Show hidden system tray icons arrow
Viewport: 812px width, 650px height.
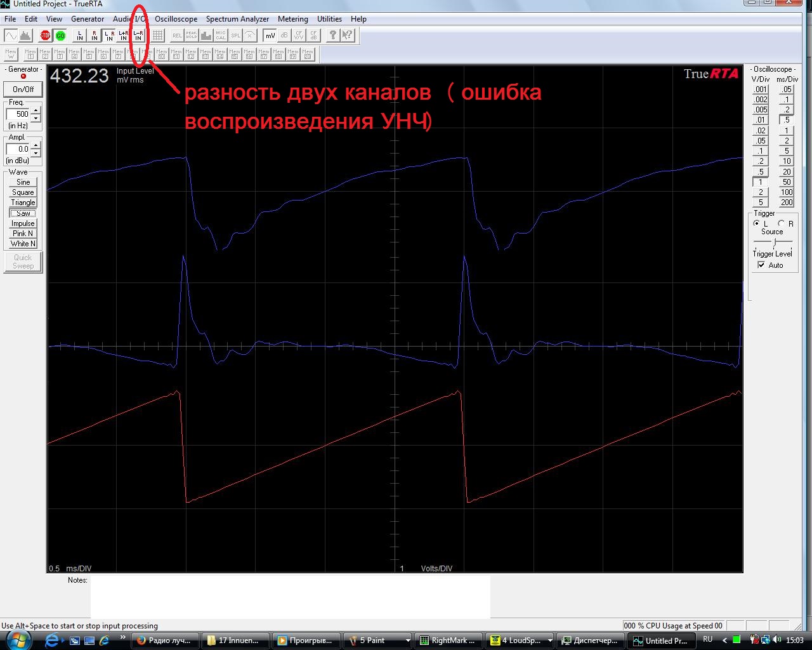(x=725, y=640)
